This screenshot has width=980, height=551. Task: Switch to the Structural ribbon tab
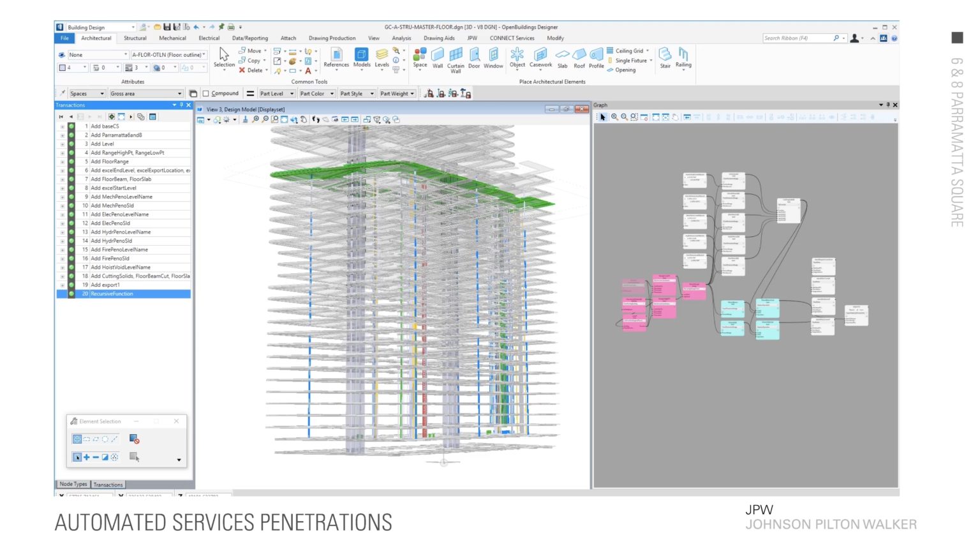pos(135,38)
